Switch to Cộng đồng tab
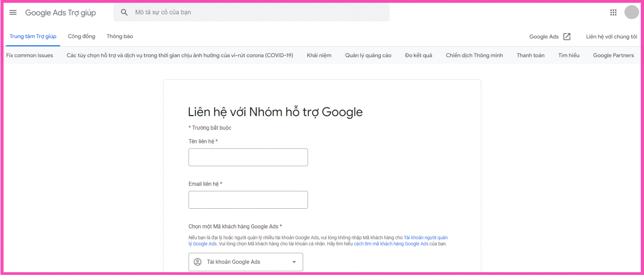Image resolution: width=644 pixels, height=275 pixels. point(81,37)
